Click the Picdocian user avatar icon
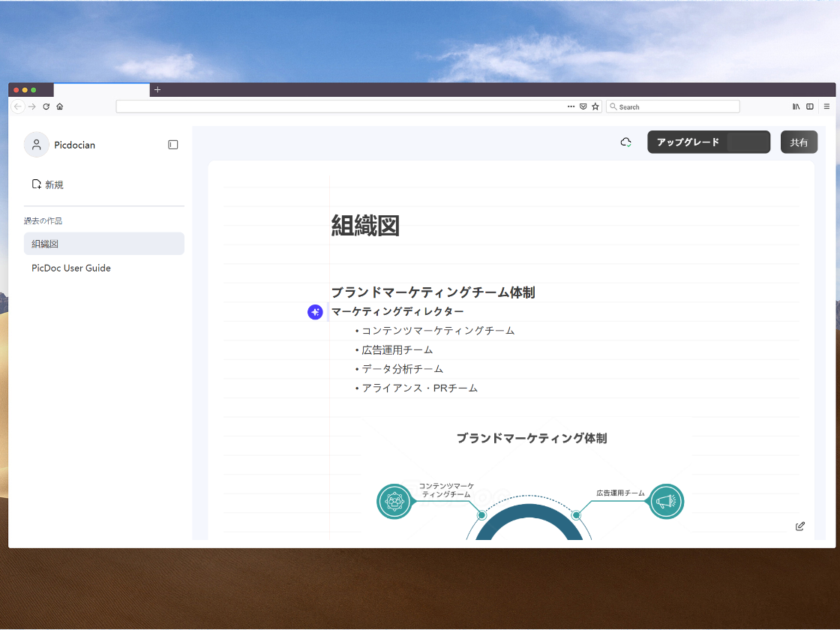 [36, 144]
